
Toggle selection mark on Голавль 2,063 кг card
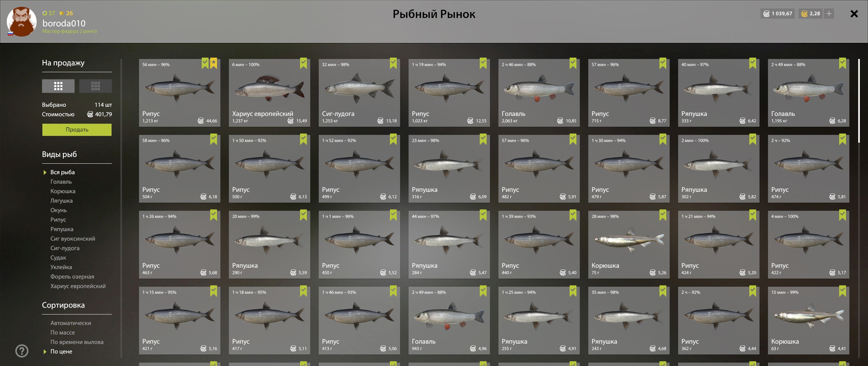[x=573, y=63]
